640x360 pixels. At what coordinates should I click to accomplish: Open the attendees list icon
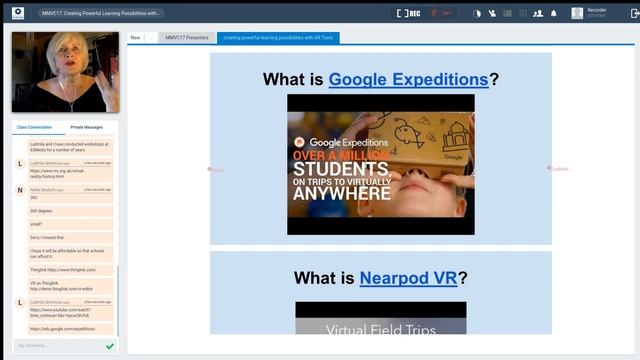[538, 13]
